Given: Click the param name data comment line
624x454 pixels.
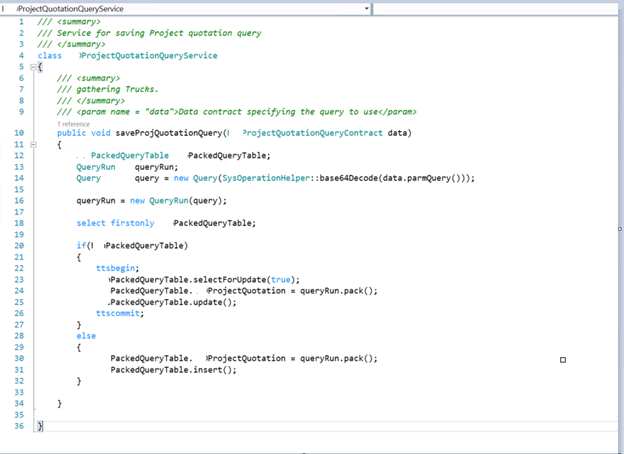Looking at the screenshot, I should click(236, 112).
